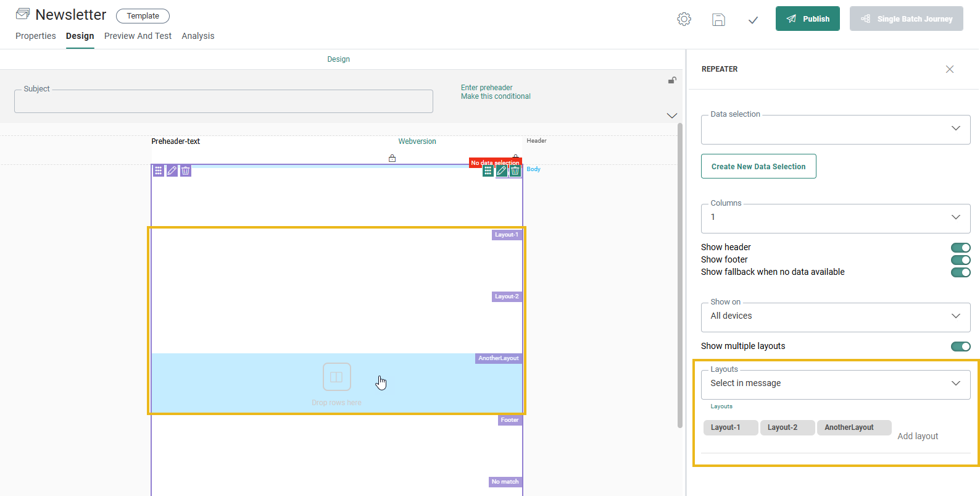Click the purple trash delete icon
This screenshot has height=496, width=980.
tap(186, 170)
